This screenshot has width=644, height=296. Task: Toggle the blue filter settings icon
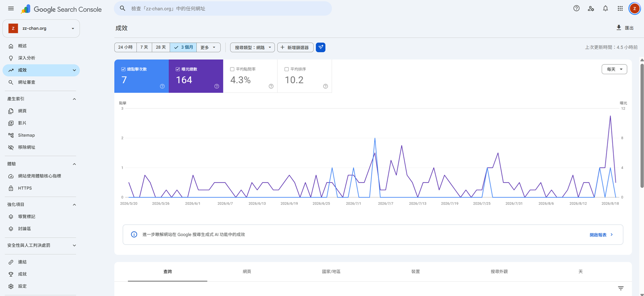point(320,47)
